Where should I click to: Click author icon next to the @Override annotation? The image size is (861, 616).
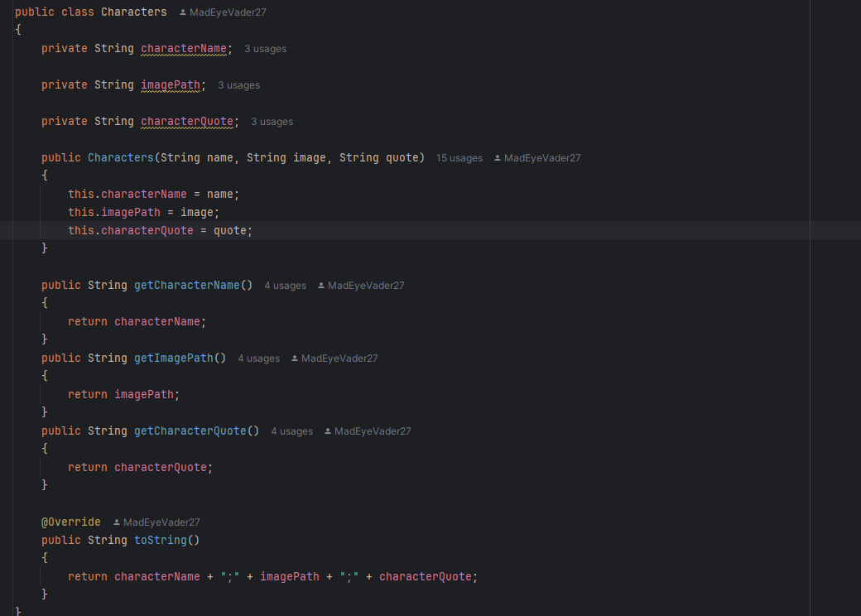coord(117,522)
